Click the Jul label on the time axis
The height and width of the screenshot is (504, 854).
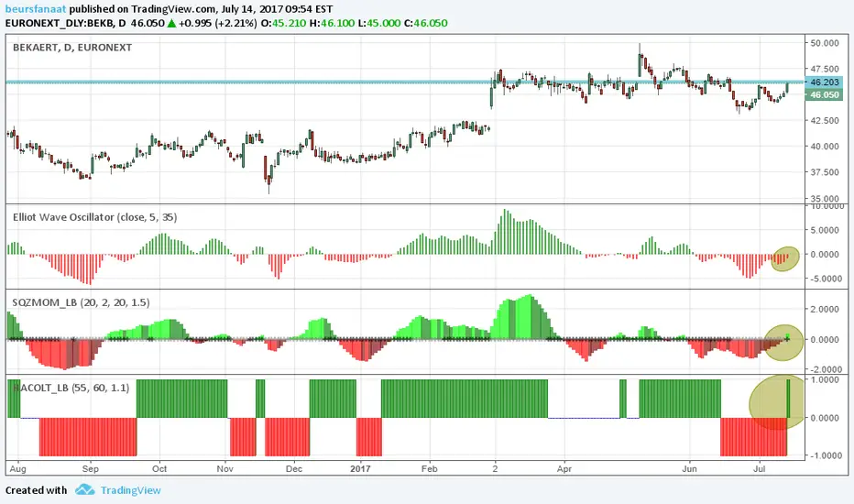[759, 468]
